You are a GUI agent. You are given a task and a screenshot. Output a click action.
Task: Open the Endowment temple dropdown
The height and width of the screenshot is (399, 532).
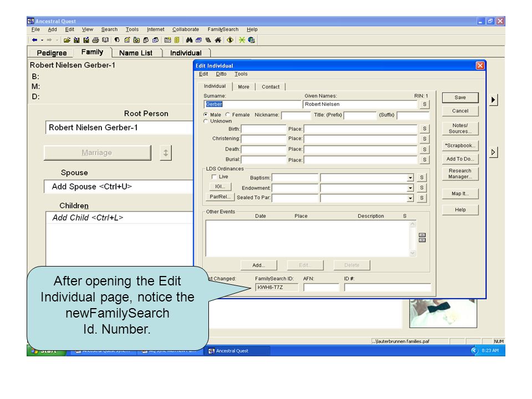coord(410,188)
